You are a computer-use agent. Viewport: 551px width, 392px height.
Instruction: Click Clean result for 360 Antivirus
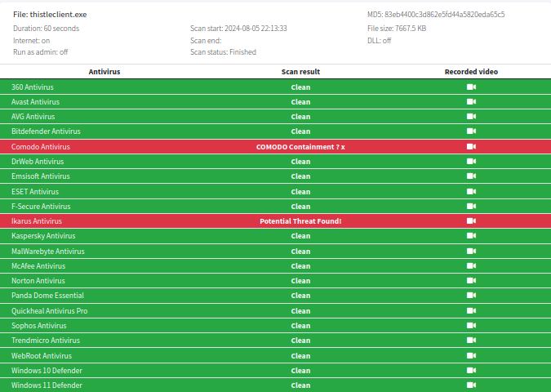(x=300, y=87)
